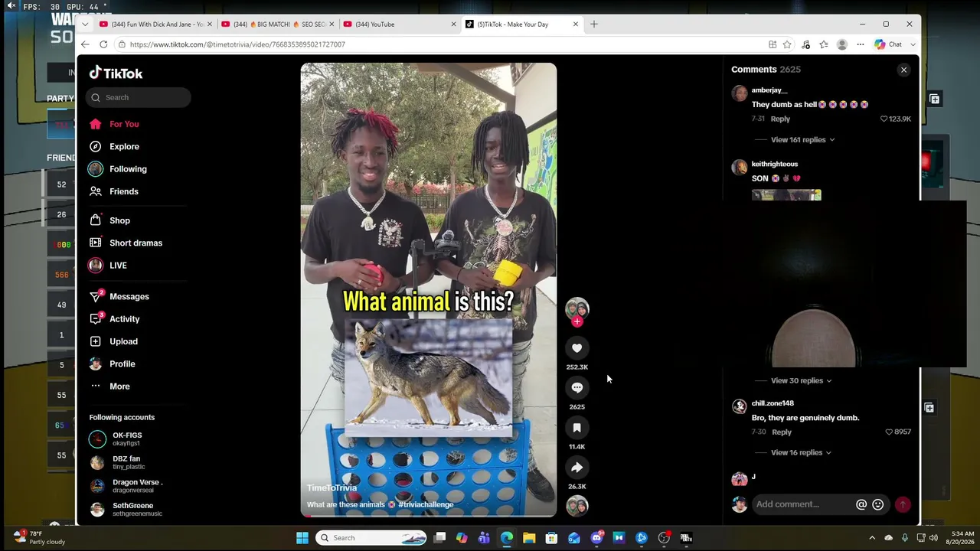980x551 pixels.
Task: Open Microsoft Store from taskbar
Action: tap(551, 538)
